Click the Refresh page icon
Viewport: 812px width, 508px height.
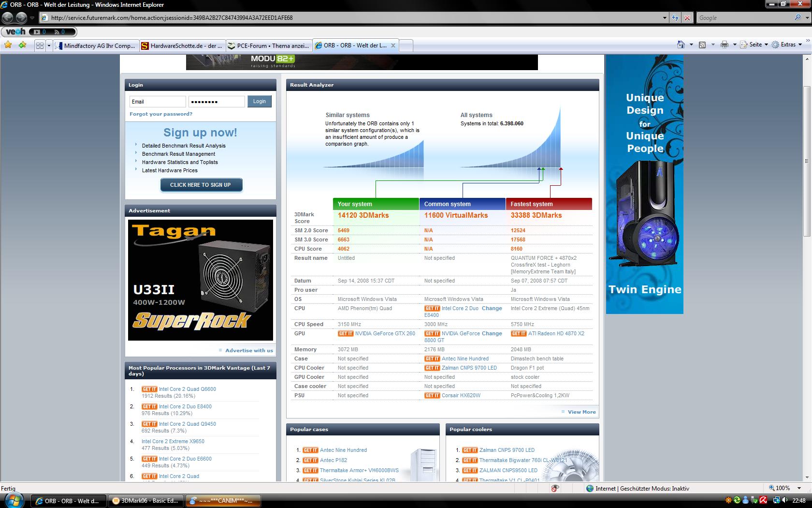(x=675, y=18)
